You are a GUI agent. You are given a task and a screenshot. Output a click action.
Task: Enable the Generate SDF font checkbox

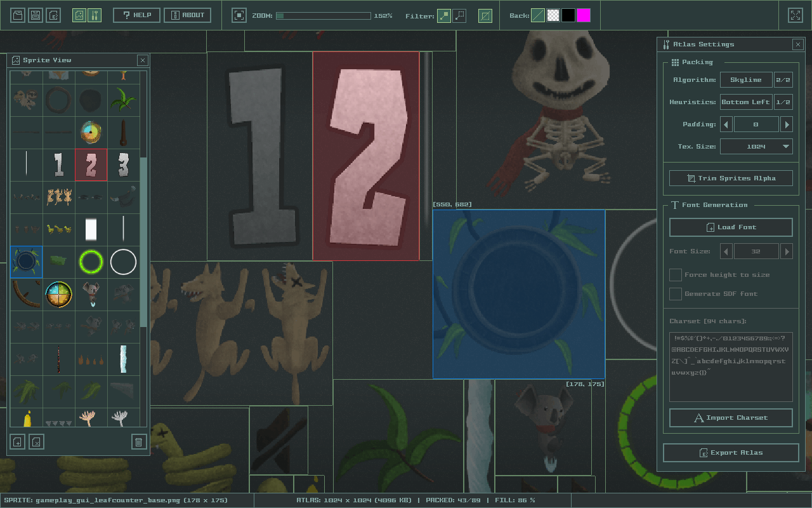tap(676, 294)
